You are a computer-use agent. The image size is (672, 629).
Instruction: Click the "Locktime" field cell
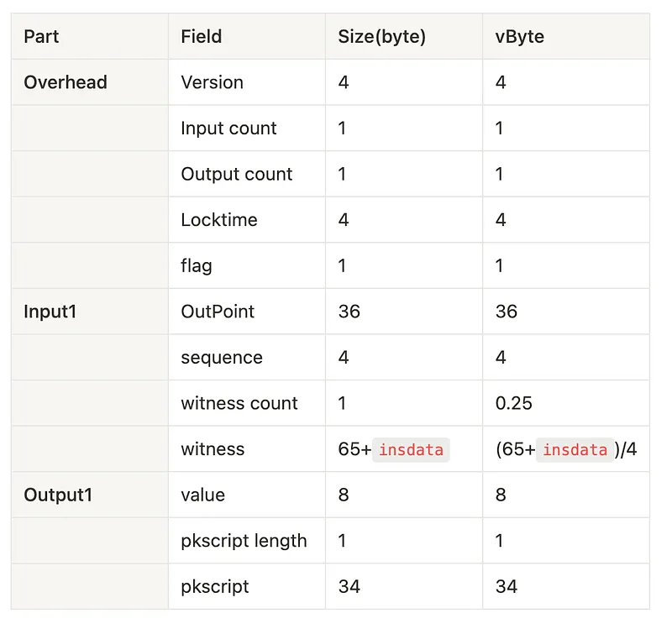click(x=219, y=220)
